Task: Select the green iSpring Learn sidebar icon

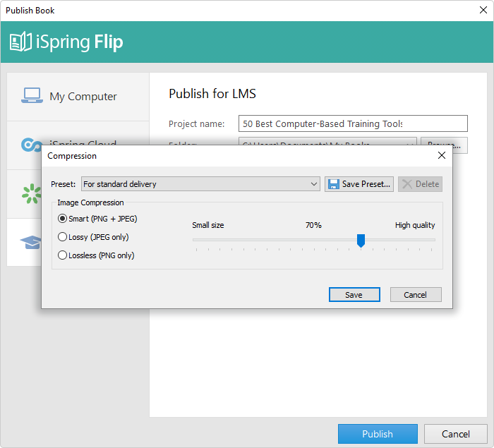Action: pyautogui.click(x=32, y=194)
